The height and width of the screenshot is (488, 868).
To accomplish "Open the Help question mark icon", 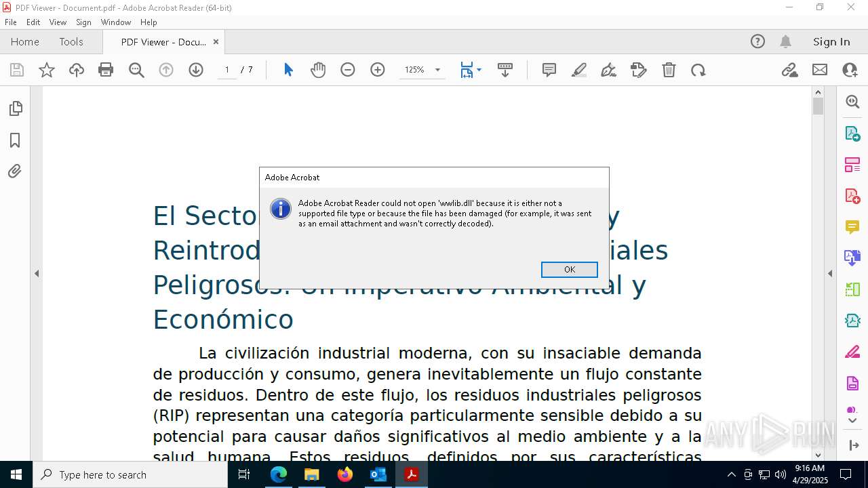I will [x=757, y=42].
